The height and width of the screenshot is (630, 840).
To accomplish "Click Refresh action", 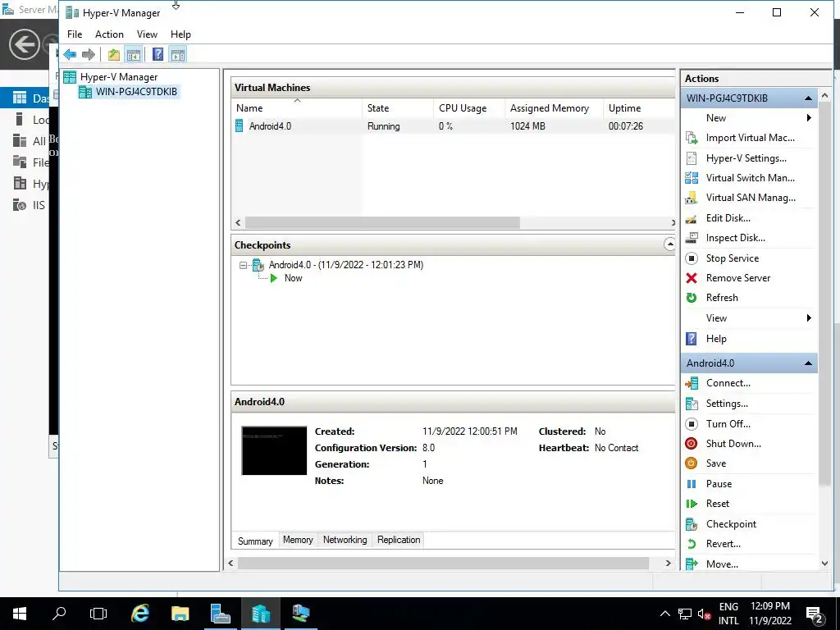I will 722,298.
